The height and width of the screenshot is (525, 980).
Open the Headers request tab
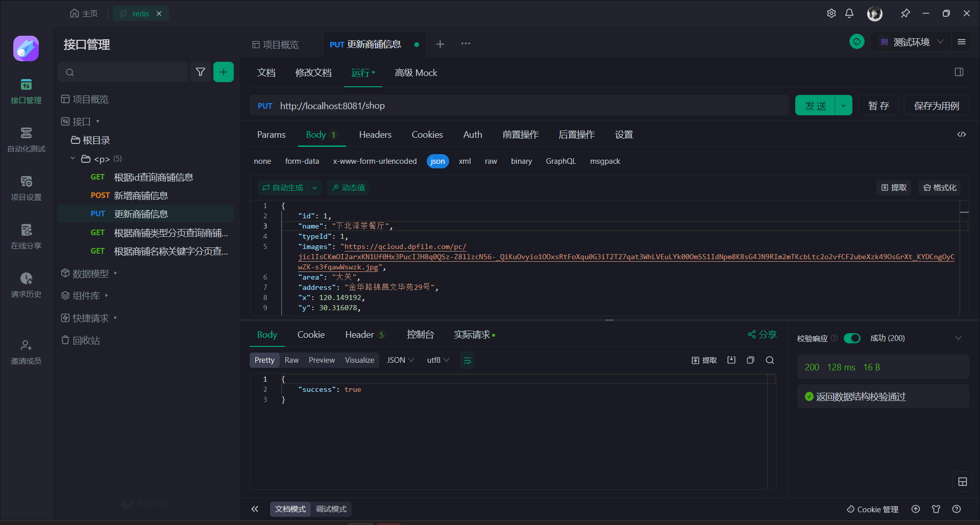pyautogui.click(x=375, y=135)
